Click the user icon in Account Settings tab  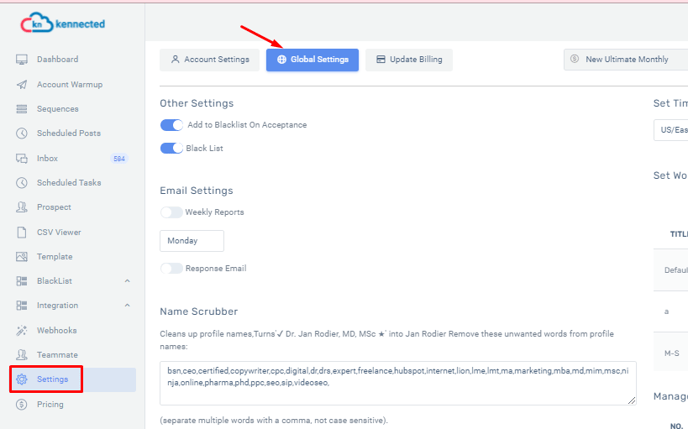tap(175, 59)
